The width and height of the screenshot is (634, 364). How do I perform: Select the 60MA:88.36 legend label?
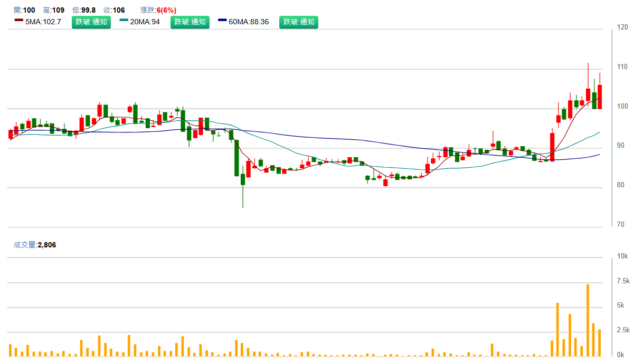click(249, 22)
